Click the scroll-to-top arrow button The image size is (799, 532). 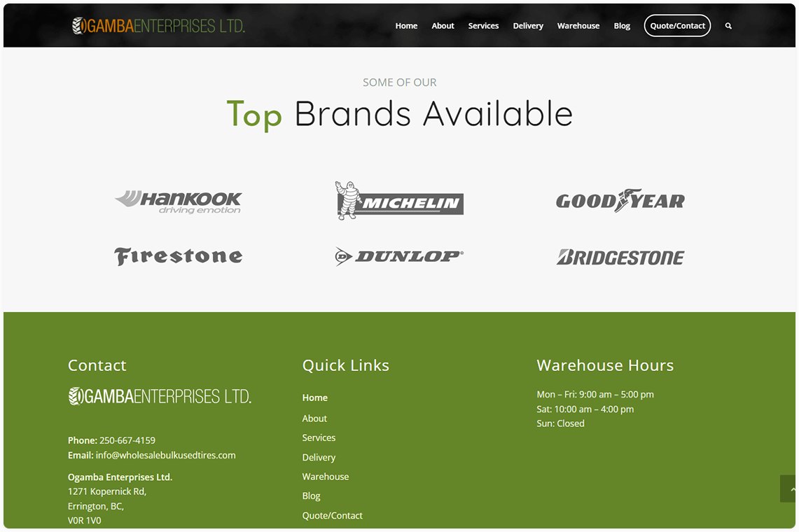pos(788,489)
